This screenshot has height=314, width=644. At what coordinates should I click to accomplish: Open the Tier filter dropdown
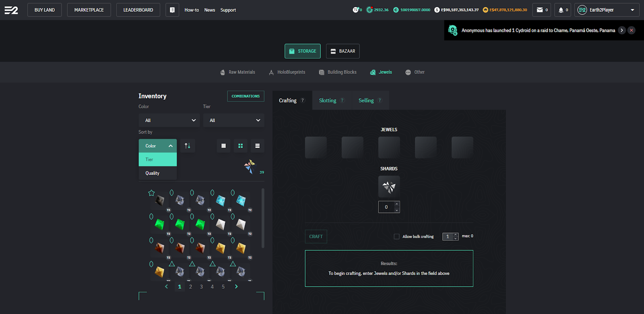[233, 121]
